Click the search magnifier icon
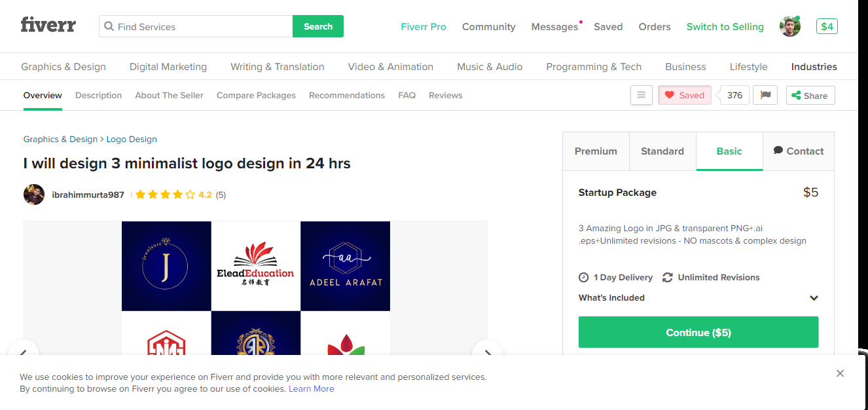The height and width of the screenshot is (410, 868). (108, 26)
